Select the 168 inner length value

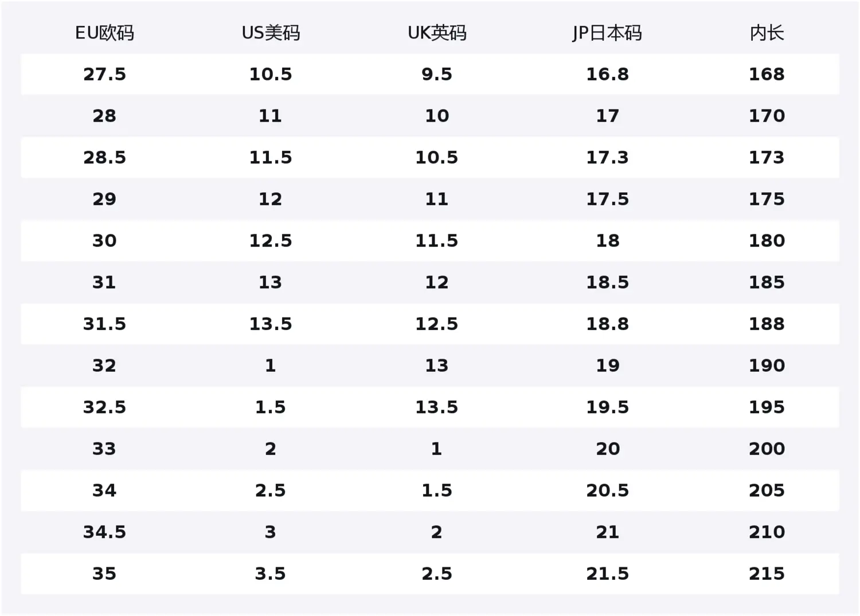point(767,74)
